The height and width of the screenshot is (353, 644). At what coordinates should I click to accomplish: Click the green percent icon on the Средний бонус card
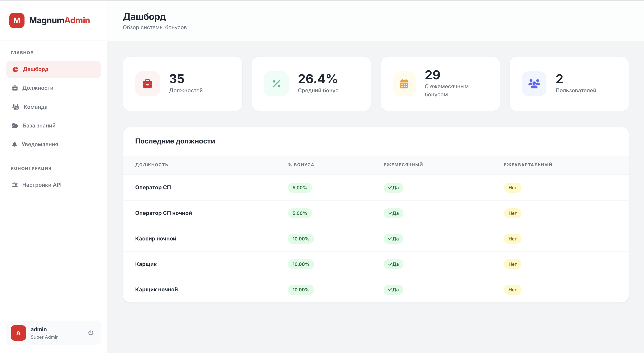[x=276, y=84]
